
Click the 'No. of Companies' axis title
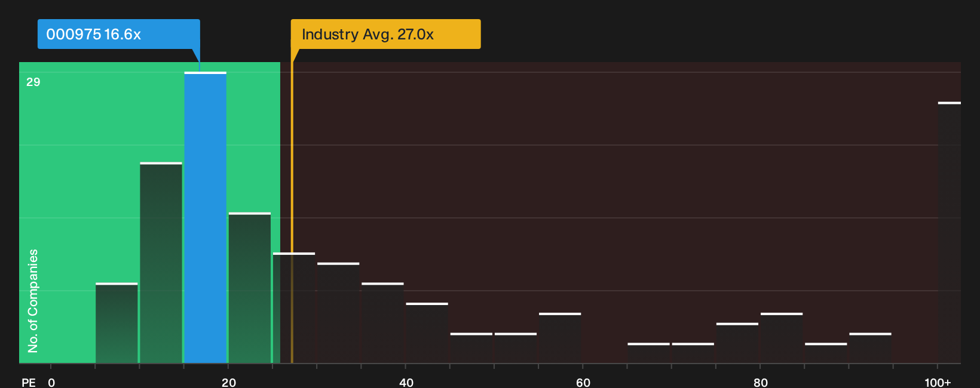pyautogui.click(x=33, y=301)
